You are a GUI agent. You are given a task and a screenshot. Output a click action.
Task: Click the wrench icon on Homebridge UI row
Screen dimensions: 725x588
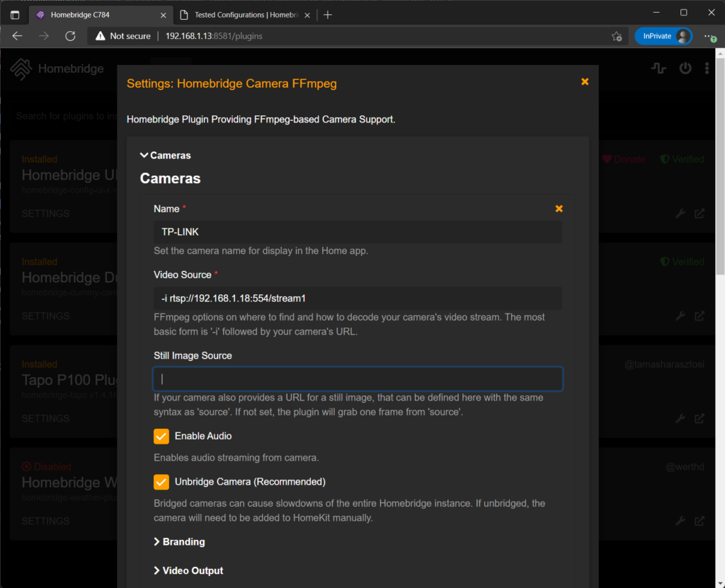680,214
